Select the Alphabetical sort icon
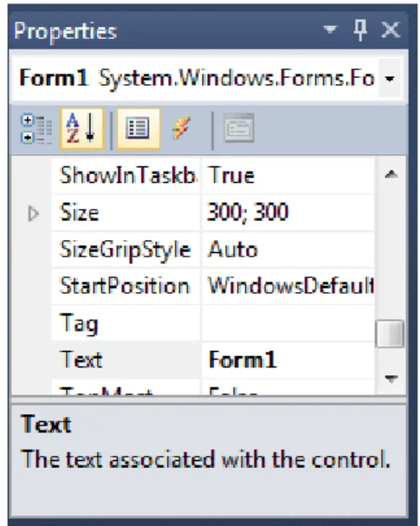This screenshot has width=420, height=526. (81, 129)
